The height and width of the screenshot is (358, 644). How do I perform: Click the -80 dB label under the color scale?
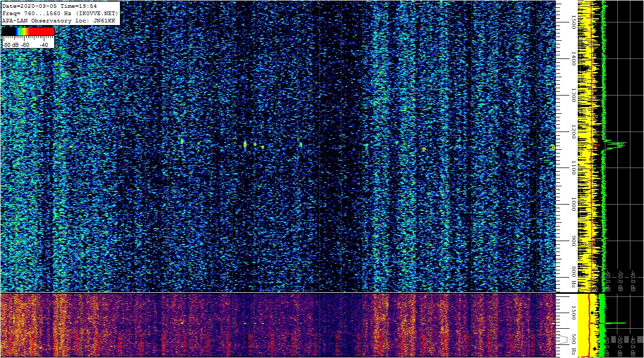(11, 45)
